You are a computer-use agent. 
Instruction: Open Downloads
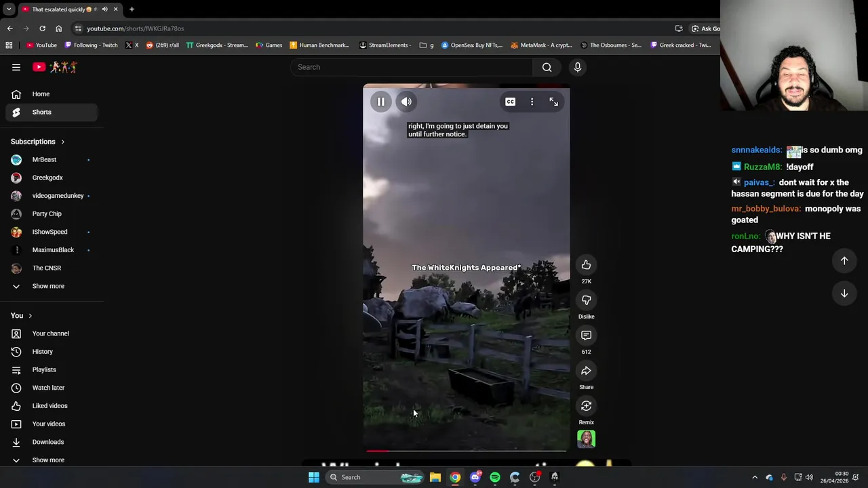[52, 442]
